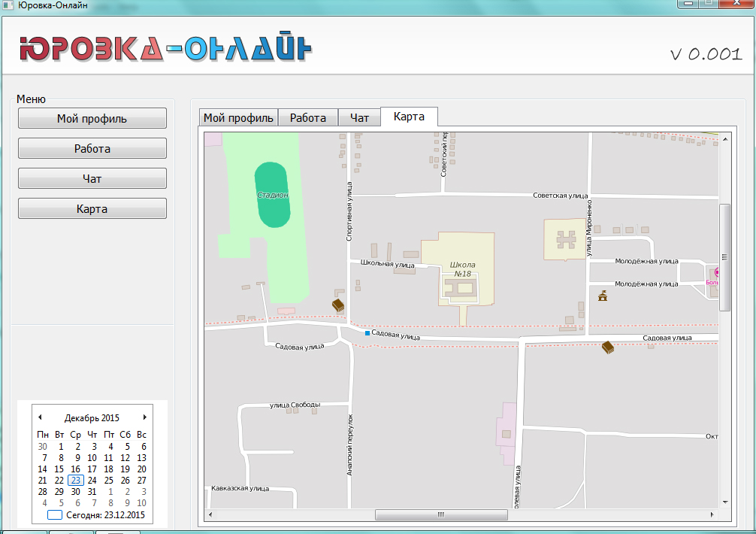
Task: Click the green Стадион oval on map
Action: tap(271, 194)
